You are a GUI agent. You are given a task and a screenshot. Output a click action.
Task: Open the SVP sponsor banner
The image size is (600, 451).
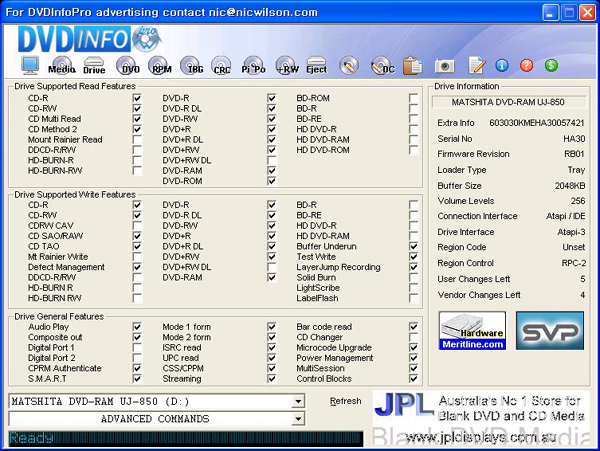point(550,331)
